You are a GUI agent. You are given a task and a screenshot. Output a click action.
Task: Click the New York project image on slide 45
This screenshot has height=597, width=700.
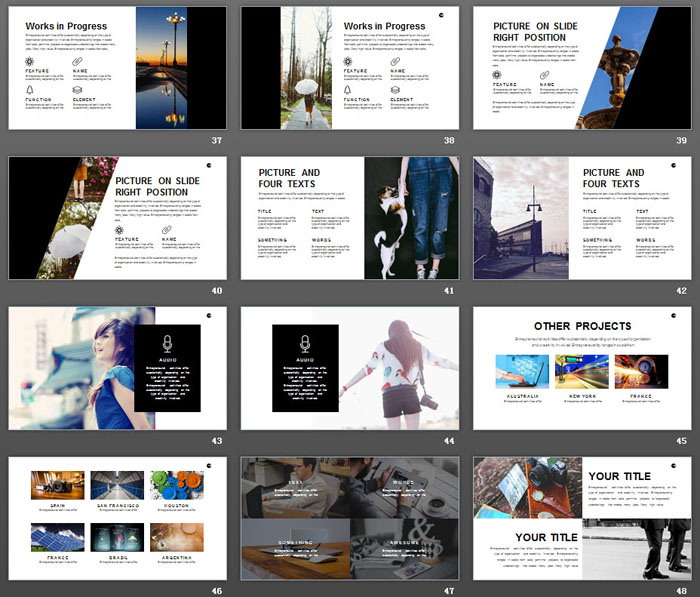[581, 371]
